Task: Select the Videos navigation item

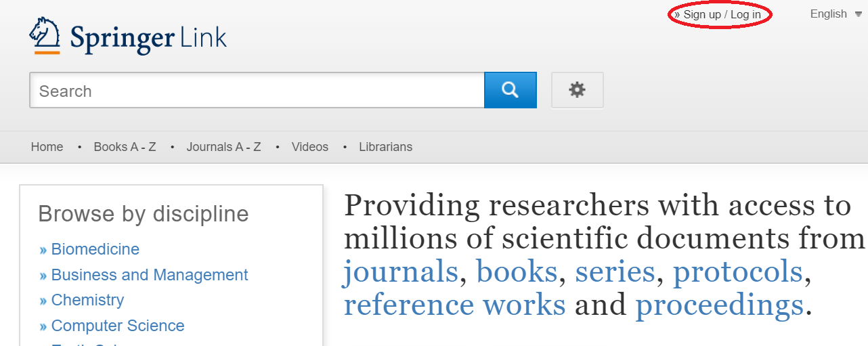Action: click(x=309, y=147)
